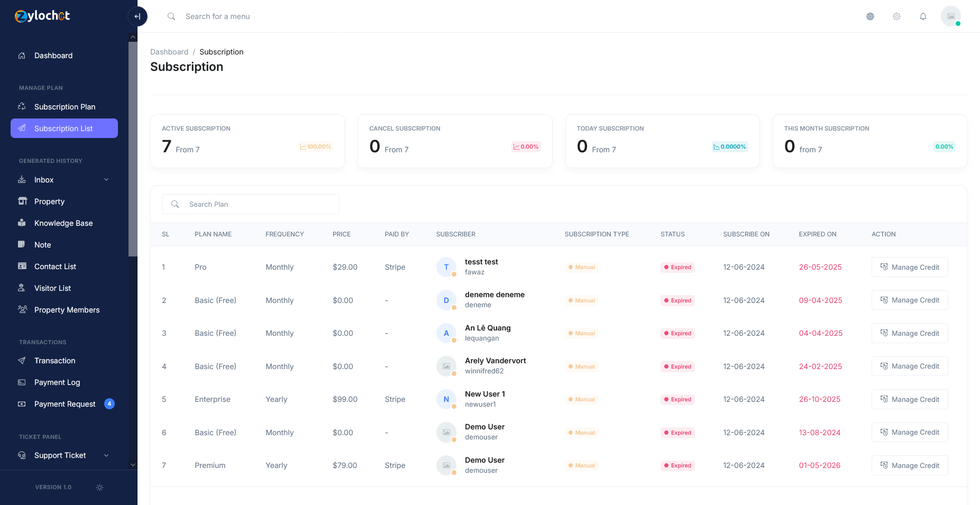This screenshot has height=505, width=980.
Task: Click Manage Credit for Arely Vandervort
Action: 910,366
